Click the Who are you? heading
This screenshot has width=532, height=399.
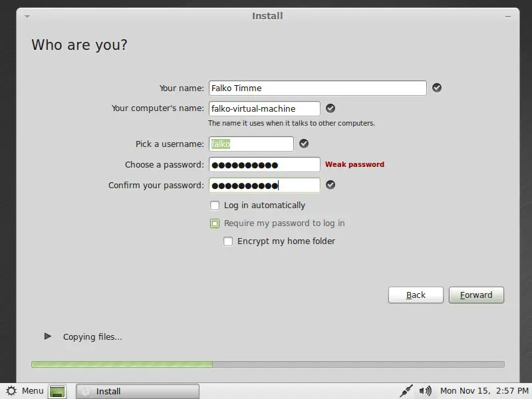pos(79,45)
